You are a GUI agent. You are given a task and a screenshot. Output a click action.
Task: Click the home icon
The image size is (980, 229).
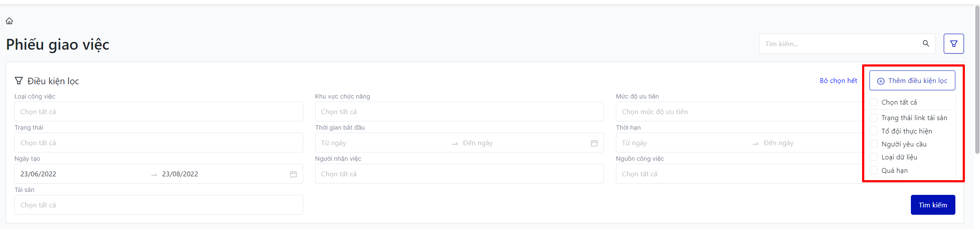[10, 21]
